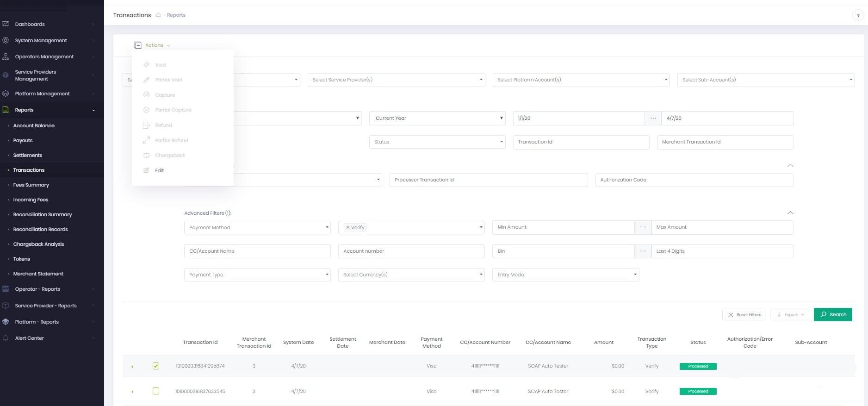Click the Reset Filters button

pyautogui.click(x=744, y=314)
